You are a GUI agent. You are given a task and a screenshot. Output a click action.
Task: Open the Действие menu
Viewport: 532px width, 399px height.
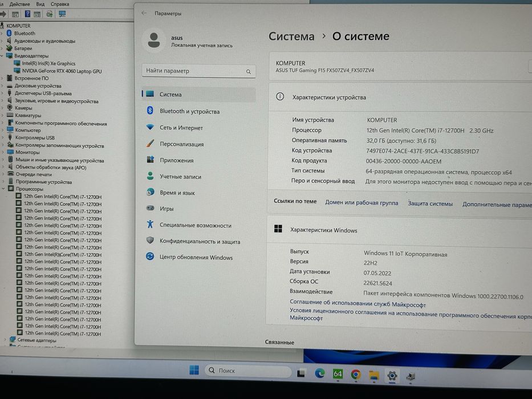point(20,4)
